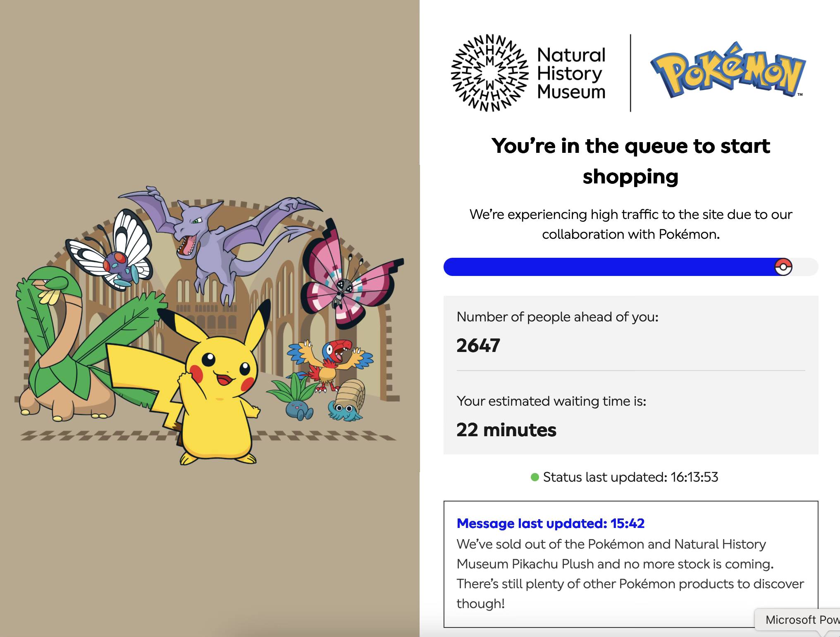This screenshot has height=637, width=840.
Task: Click the queue count number 2647
Action: (478, 345)
